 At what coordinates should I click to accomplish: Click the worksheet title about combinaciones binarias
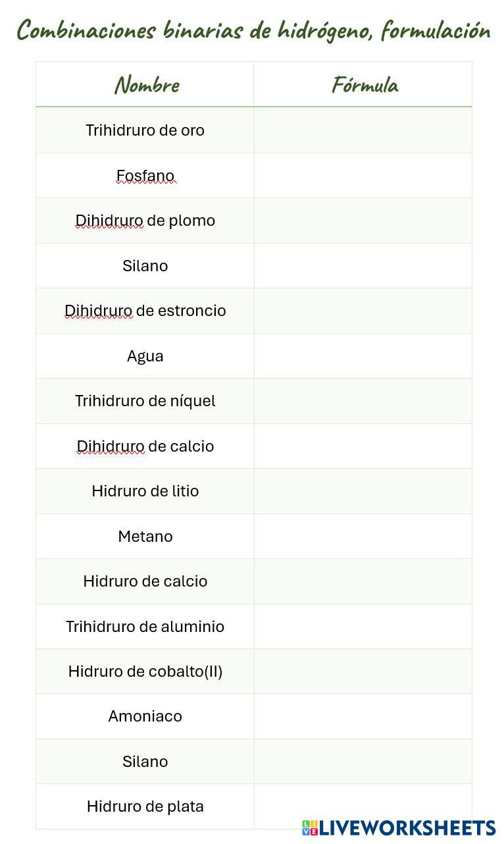(x=253, y=30)
